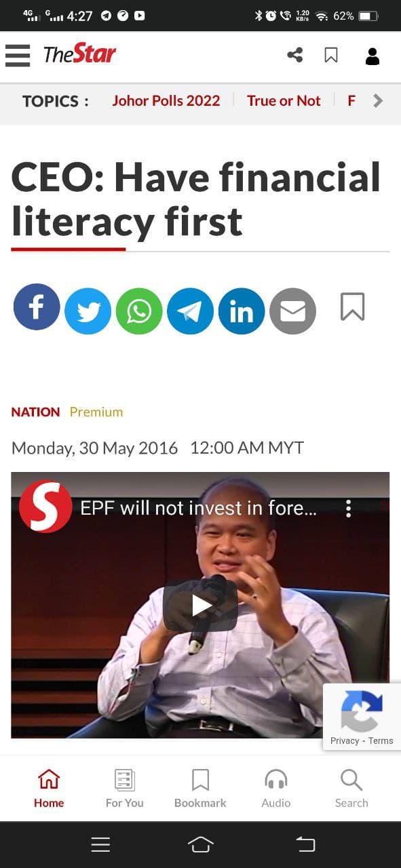Viewport: 401px width, 868px height.
Task: Share the article via Telegram
Action: tap(191, 311)
